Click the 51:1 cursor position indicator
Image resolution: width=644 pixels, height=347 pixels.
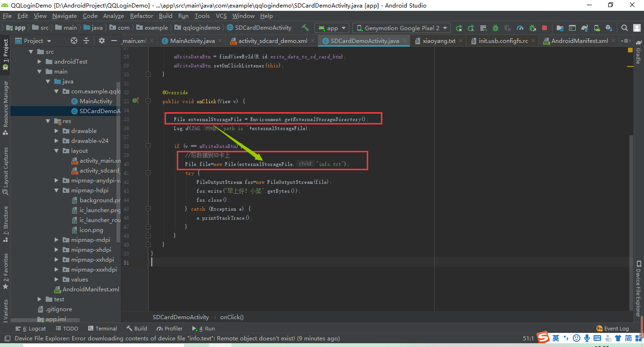pyautogui.click(x=528, y=339)
